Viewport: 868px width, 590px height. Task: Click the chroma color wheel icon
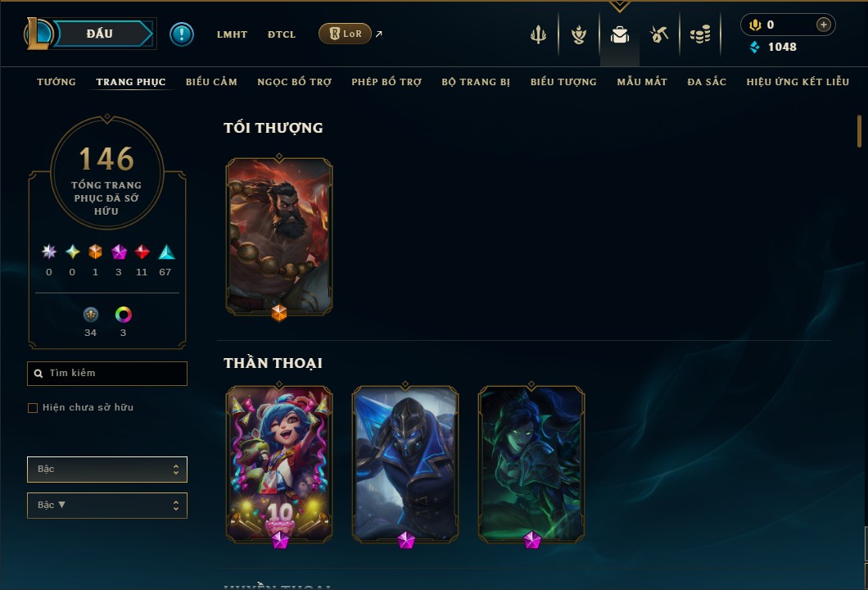pyautogui.click(x=124, y=315)
